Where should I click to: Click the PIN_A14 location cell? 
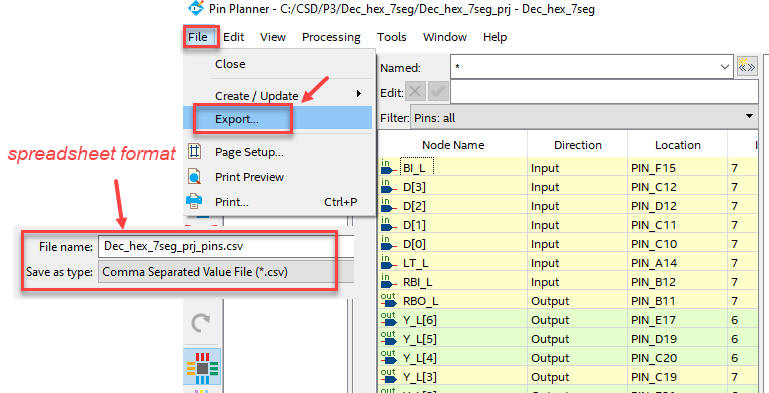677,263
